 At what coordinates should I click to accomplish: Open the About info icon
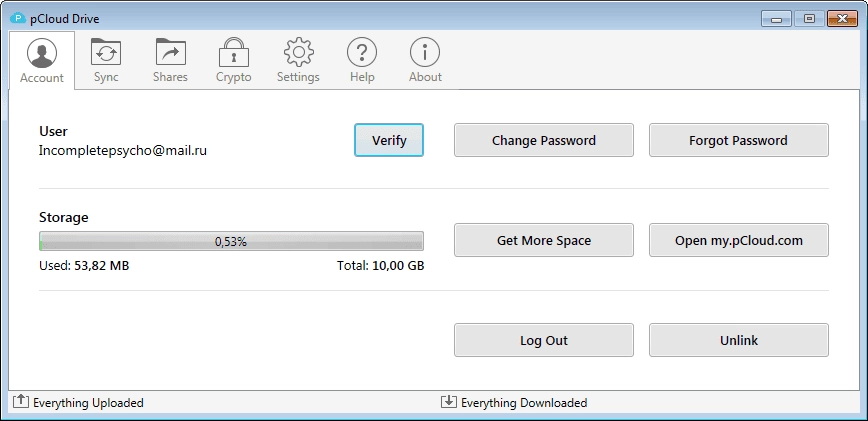point(425,53)
